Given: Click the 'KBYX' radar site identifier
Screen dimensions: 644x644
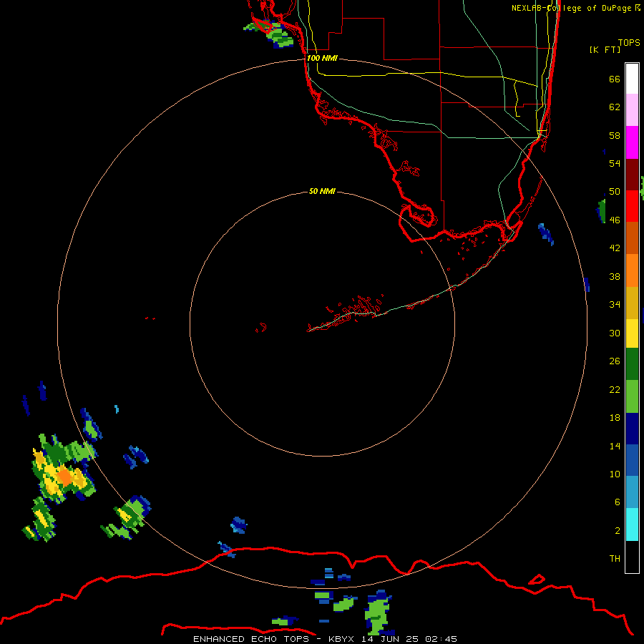Looking at the screenshot, I should [341, 639].
